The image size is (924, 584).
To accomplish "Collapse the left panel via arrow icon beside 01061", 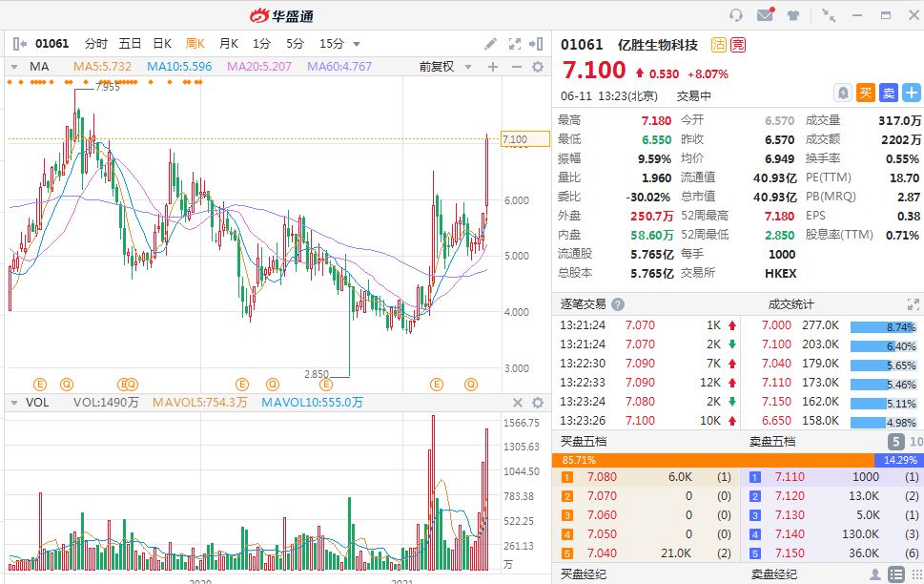I will pos(19,44).
